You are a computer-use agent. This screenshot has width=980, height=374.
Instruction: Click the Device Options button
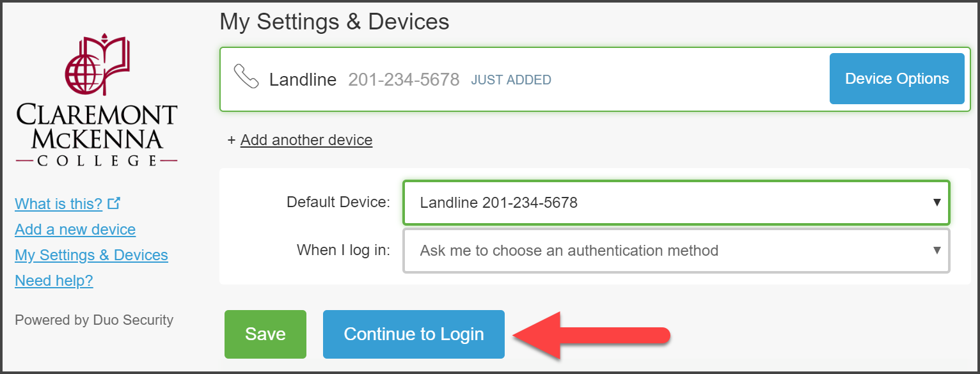point(897,78)
